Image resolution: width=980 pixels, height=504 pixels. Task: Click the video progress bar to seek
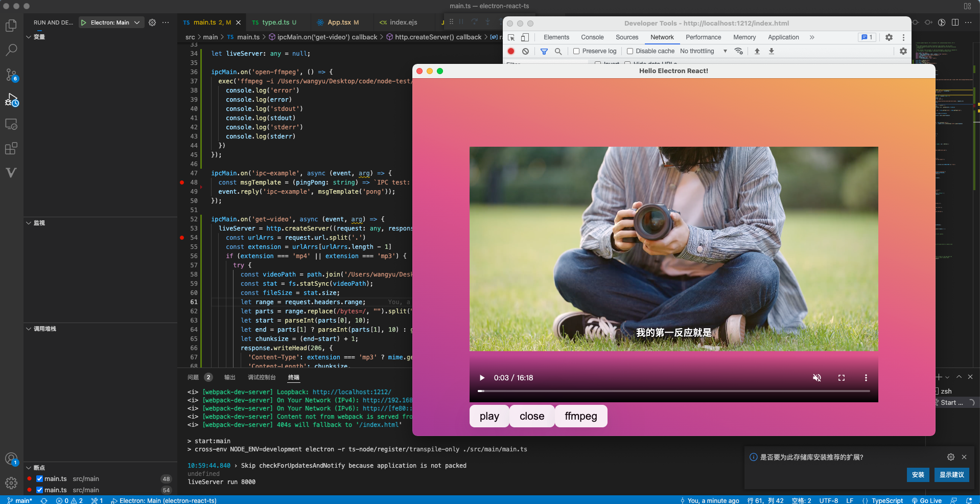[673, 391]
